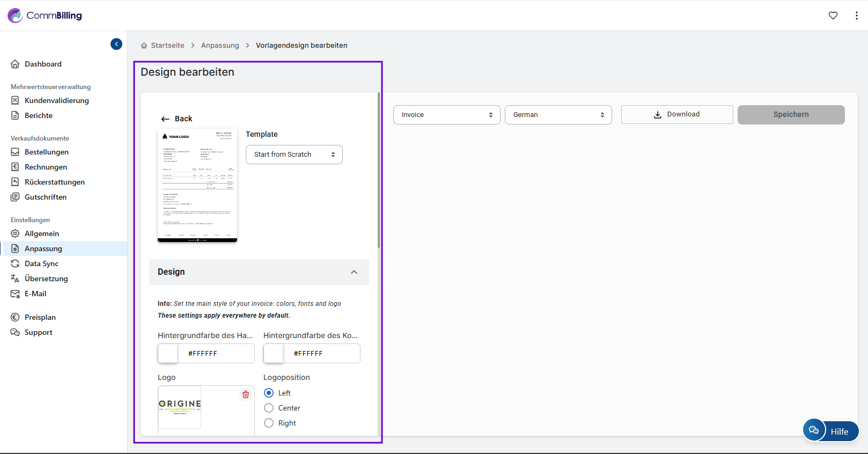Collapse the sidebar with arrow button
868x454 pixels.
click(x=116, y=44)
